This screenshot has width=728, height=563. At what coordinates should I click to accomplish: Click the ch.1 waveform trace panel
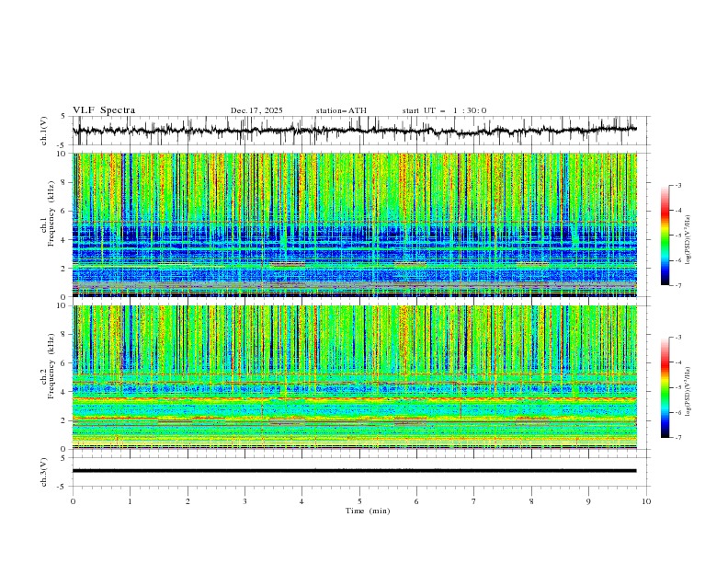click(361, 131)
